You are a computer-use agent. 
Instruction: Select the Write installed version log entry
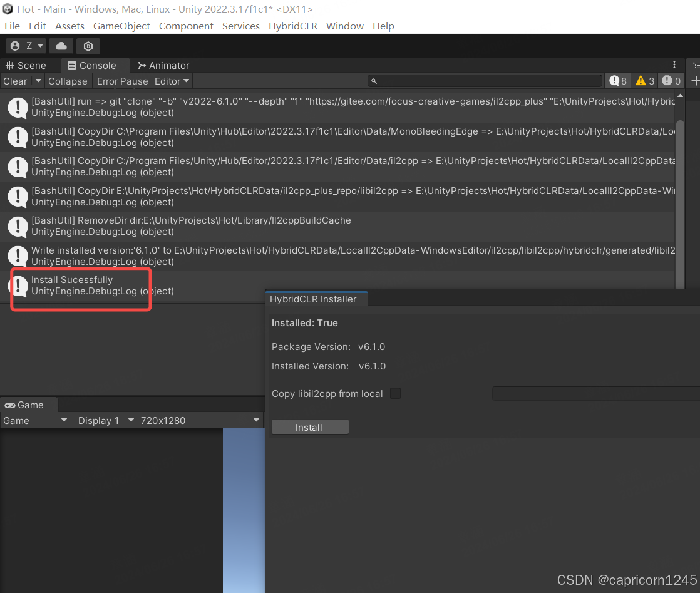click(x=337, y=256)
